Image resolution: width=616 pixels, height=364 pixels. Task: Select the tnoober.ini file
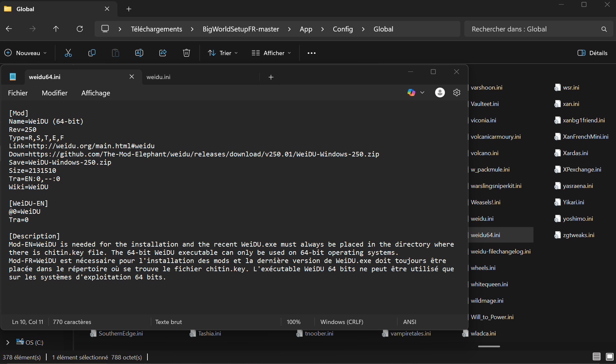pyautogui.click(x=315, y=334)
